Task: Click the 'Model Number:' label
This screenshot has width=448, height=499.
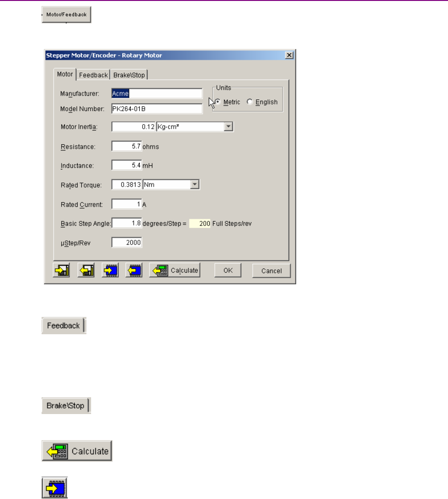Action: [x=82, y=109]
